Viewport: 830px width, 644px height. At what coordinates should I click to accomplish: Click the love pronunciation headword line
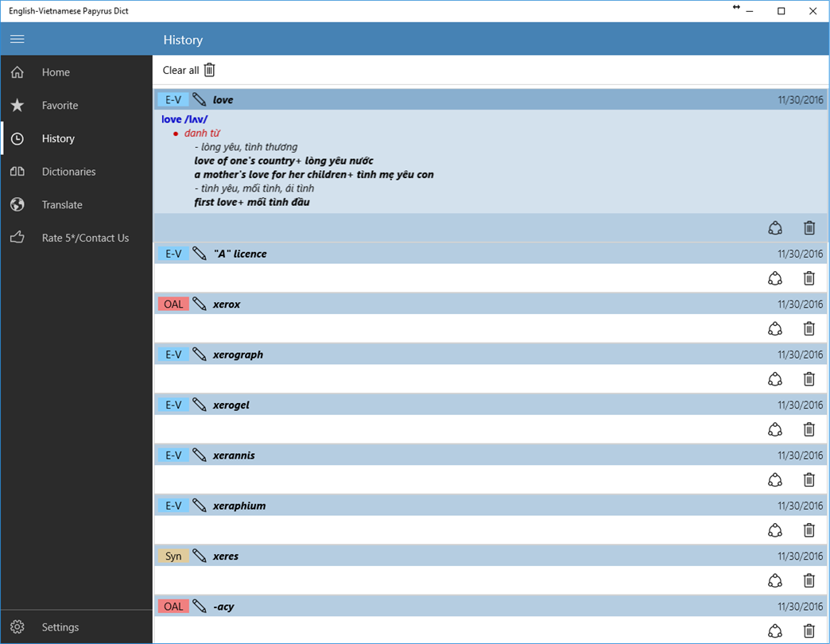[184, 119]
